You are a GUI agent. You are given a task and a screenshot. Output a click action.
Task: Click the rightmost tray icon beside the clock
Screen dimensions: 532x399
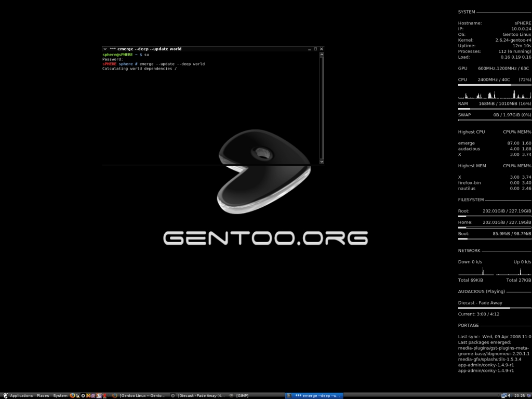pyautogui.click(x=529, y=395)
